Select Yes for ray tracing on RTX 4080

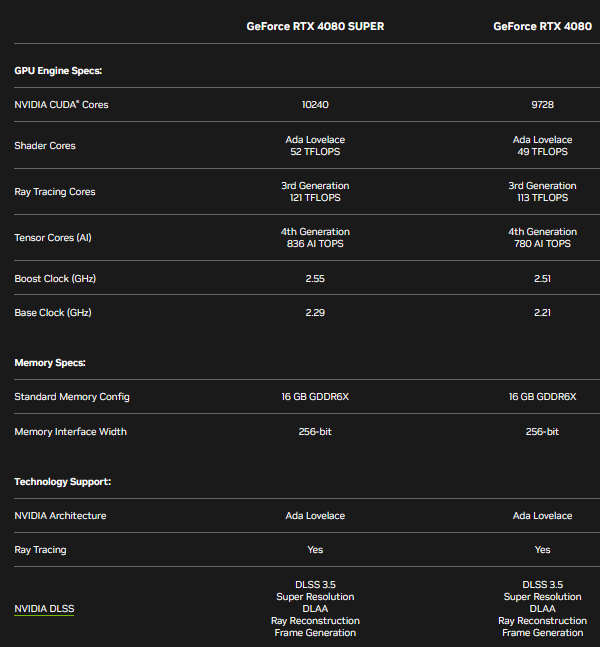point(542,550)
